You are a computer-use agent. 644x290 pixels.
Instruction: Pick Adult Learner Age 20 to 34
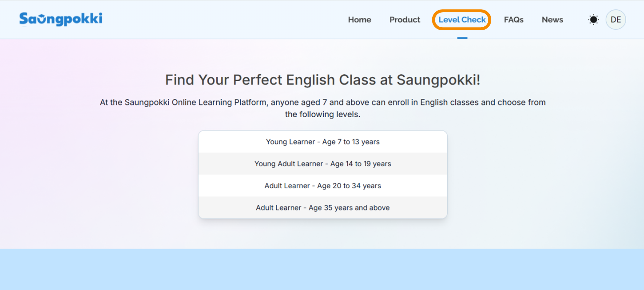coord(323,186)
